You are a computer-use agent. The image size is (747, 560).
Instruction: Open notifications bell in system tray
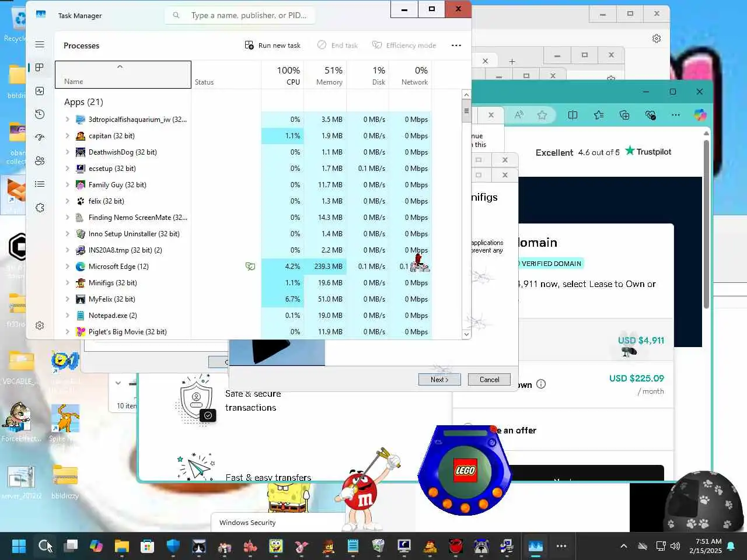click(x=731, y=546)
